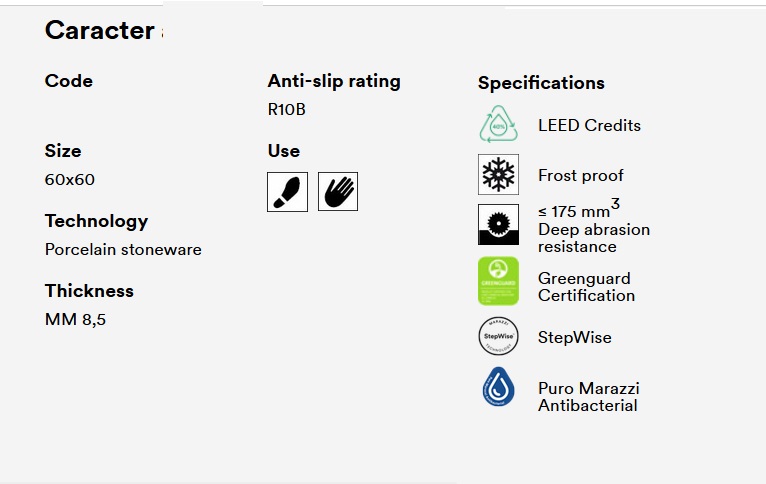766x484 pixels.
Task: Click the Porcelain stoneware technology text
Action: [x=123, y=250]
